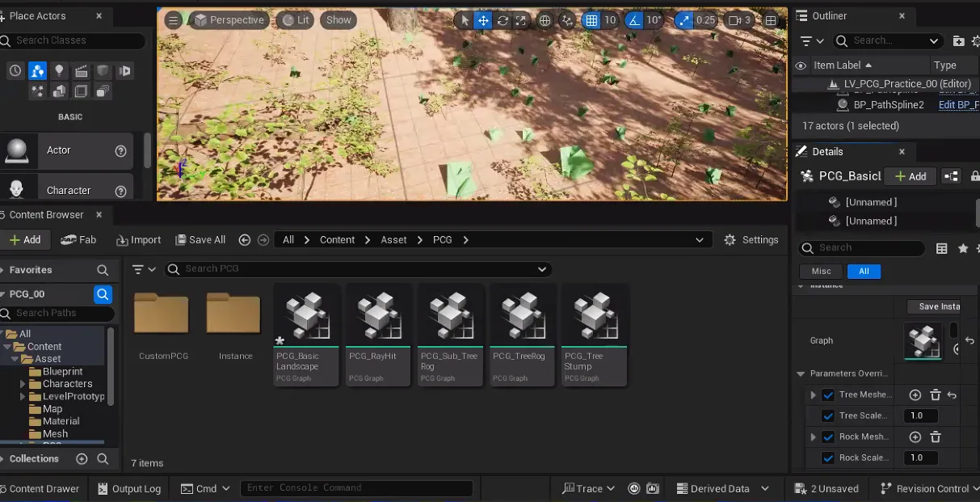The height and width of the screenshot is (502, 980).
Task: Open the Content Drawer
Action: (40, 488)
